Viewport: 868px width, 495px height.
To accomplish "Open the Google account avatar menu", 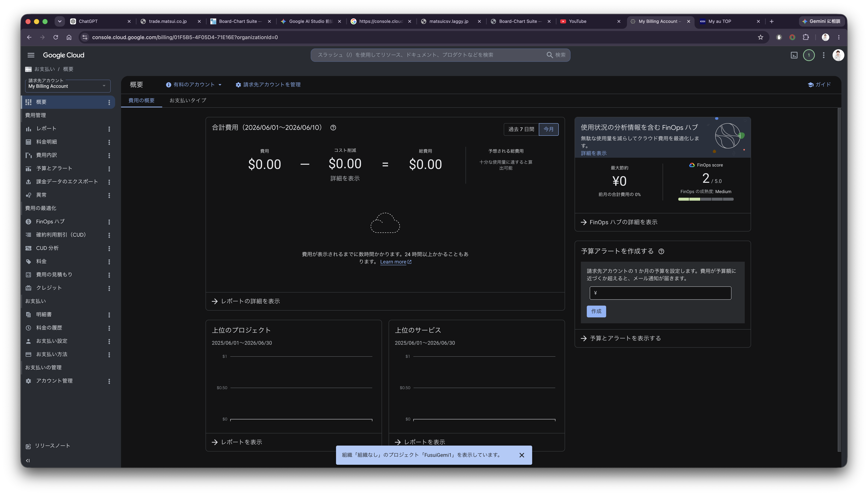I will click(838, 55).
